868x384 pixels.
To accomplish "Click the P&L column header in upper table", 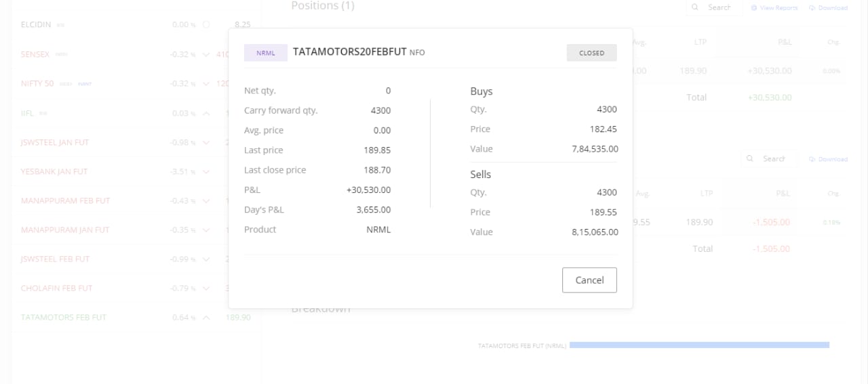I will coord(784,42).
